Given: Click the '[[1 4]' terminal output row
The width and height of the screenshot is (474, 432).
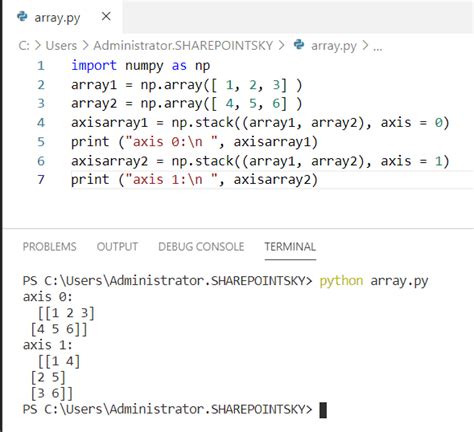Looking at the screenshot, I should [59, 361].
